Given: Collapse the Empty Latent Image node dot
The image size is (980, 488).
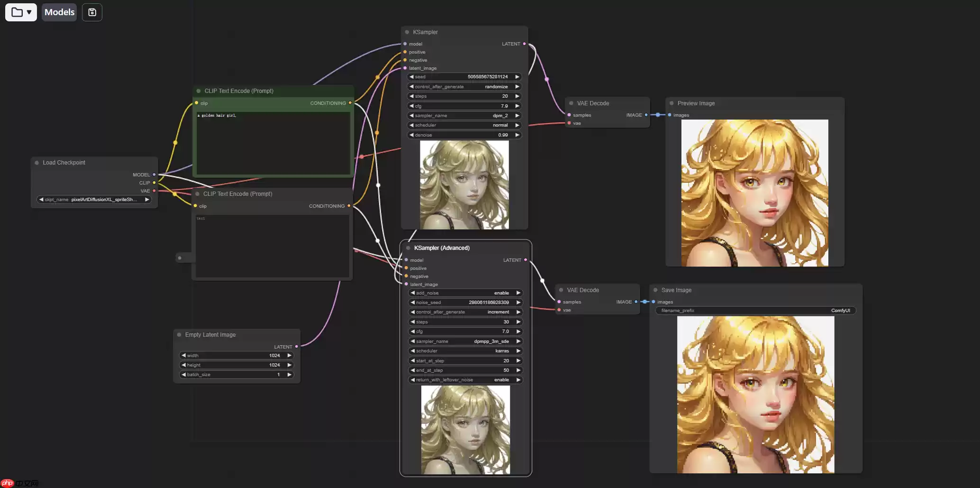Looking at the screenshot, I should (x=179, y=335).
